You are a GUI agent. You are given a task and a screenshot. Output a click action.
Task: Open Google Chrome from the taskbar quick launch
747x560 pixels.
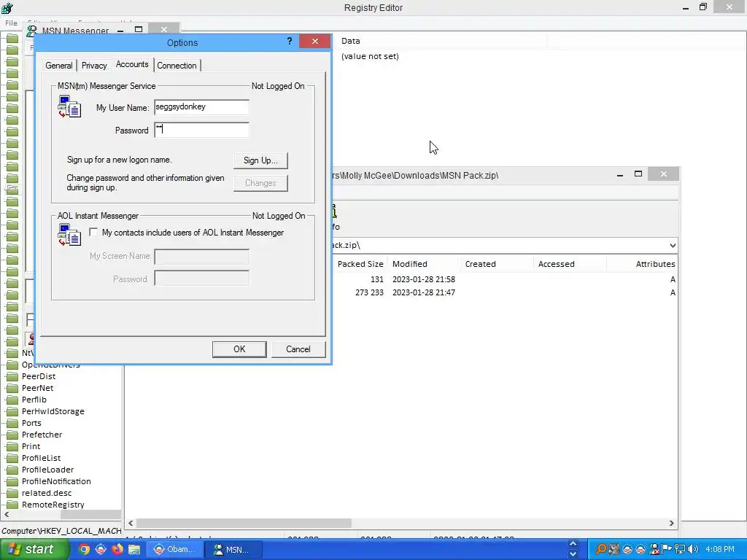click(x=84, y=550)
